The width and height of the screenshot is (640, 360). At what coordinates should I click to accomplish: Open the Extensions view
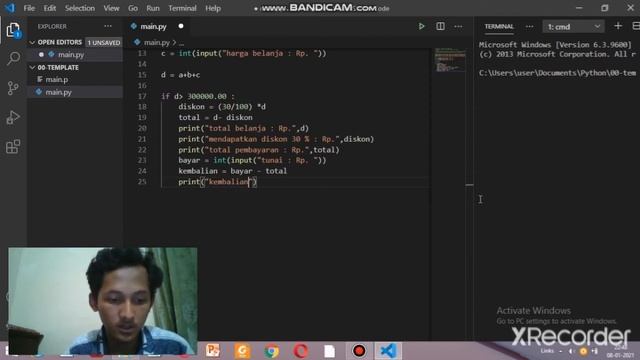tap(13, 147)
